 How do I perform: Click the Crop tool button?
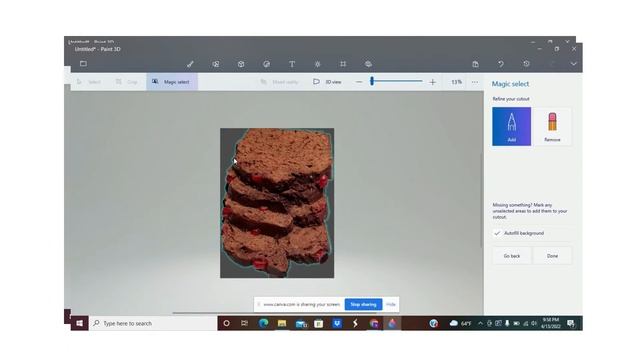pyautogui.click(x=127, y=82)
